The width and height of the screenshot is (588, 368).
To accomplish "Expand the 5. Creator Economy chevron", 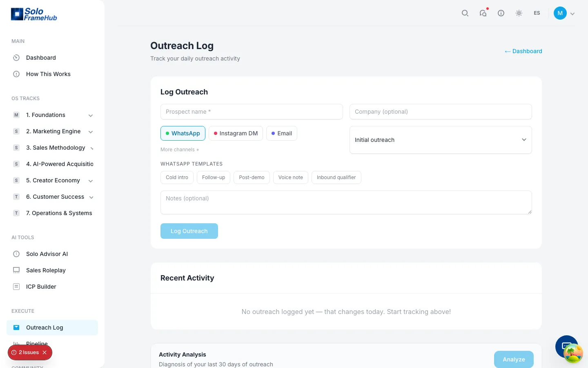I will (x=91, y=181).
